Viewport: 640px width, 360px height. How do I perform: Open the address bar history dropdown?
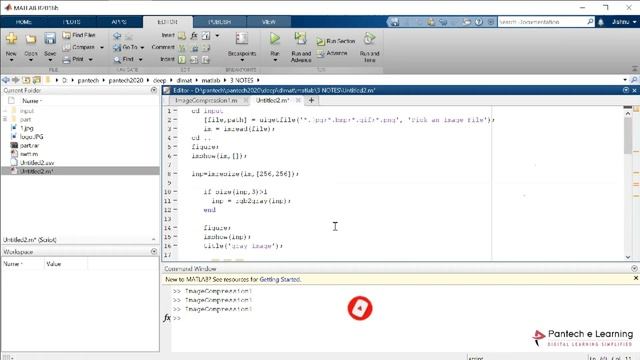point(625,80)
